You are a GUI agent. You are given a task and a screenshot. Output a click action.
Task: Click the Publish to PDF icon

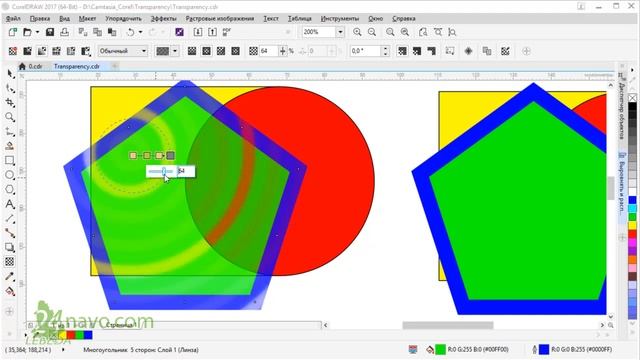227,32
